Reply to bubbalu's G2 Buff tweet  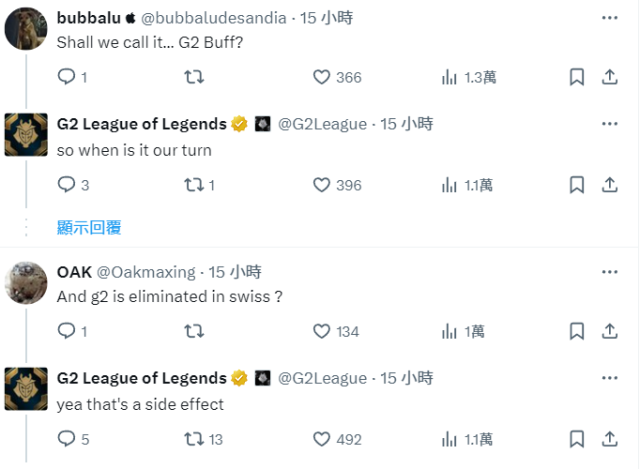(67, 77)
